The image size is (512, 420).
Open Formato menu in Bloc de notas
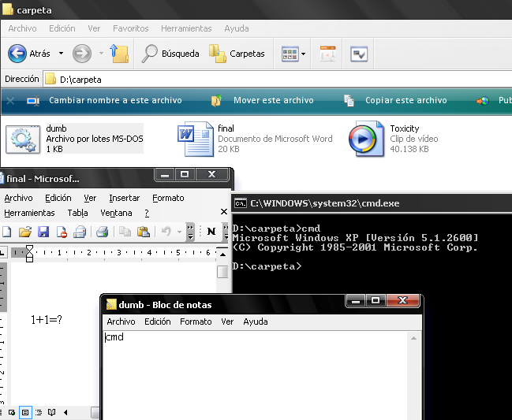click(196, 322)
